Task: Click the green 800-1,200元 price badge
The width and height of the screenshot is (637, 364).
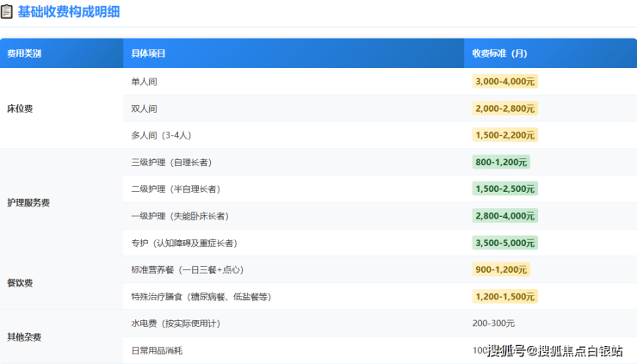Action: click(500, 162)
